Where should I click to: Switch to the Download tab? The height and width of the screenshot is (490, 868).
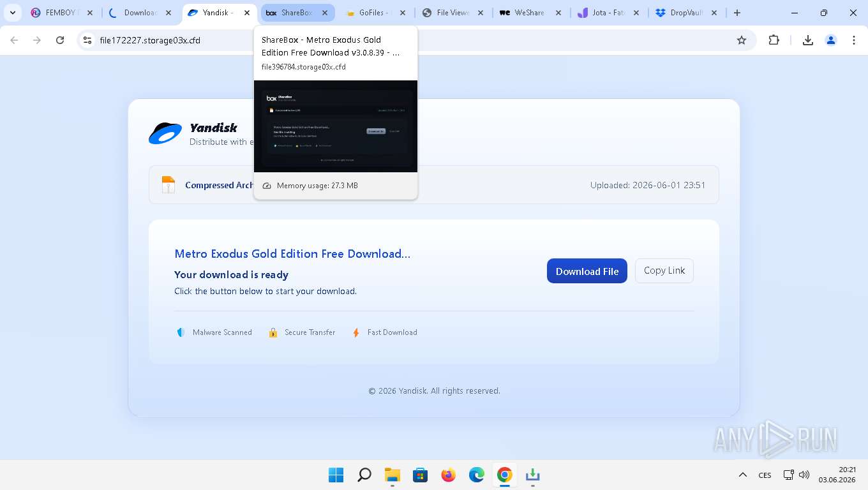pos(140,13)
